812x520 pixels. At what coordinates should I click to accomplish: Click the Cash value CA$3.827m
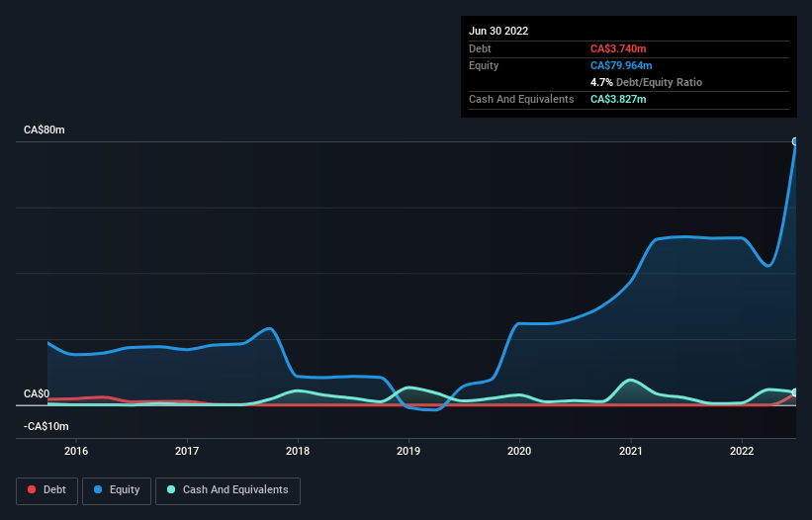click(618, 99)
